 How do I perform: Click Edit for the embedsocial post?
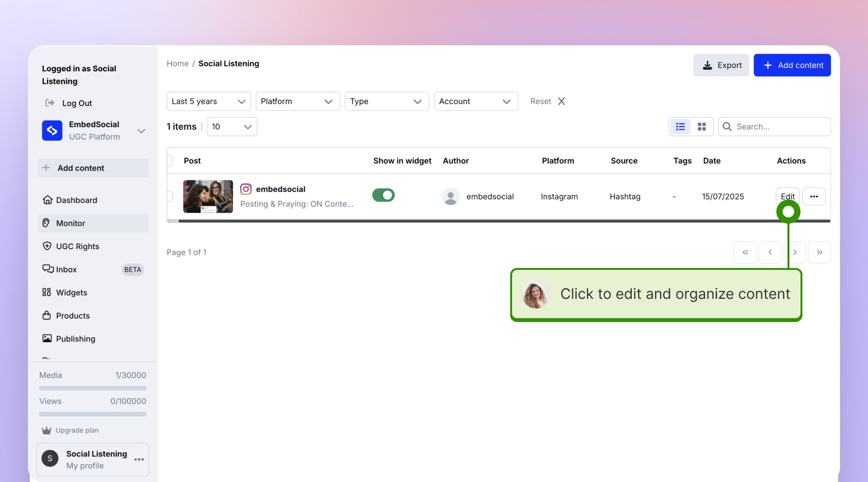788,196
